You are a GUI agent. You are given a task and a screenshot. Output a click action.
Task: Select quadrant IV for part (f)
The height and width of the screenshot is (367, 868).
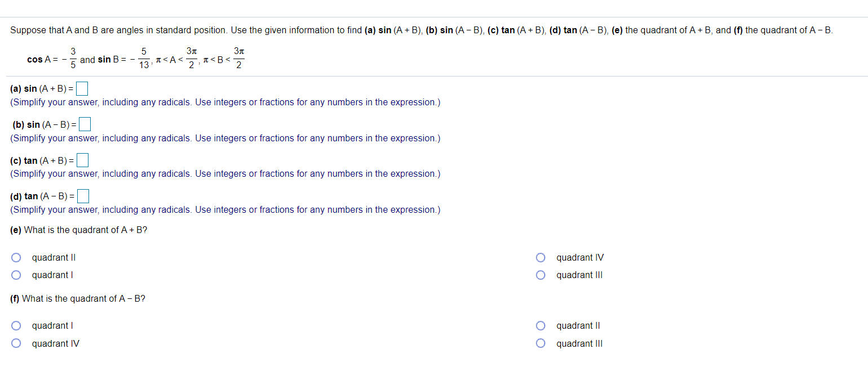tap(16, 343)
